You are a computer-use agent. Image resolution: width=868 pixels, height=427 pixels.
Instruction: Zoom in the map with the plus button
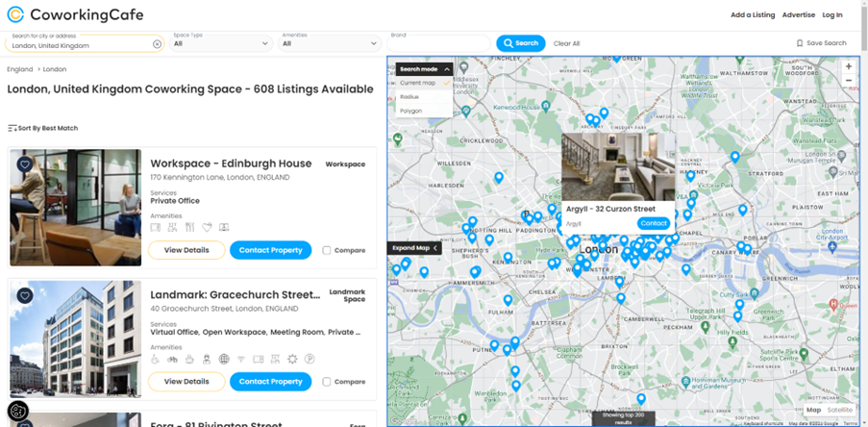pos(849,66)
